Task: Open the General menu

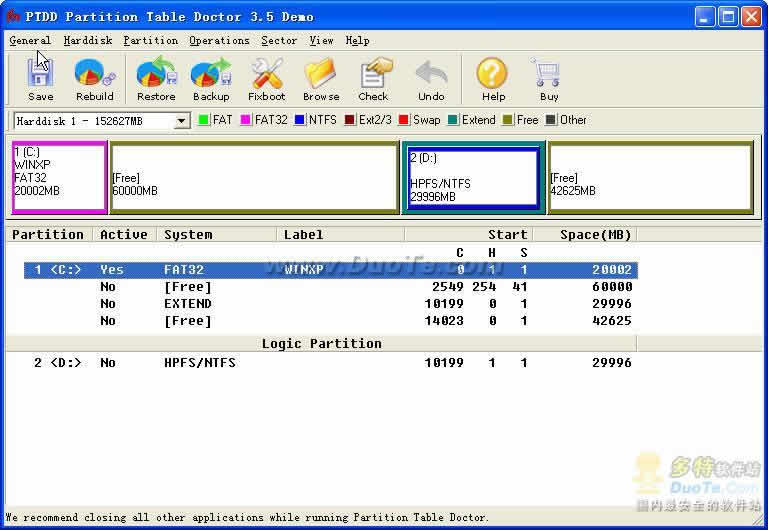Action: (30, 41)
